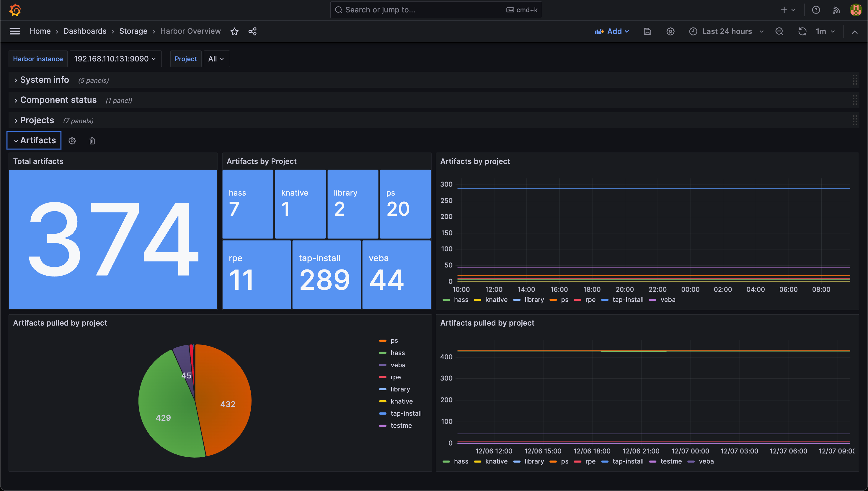Click the Artifacts panel settings gear icon
Image resolution: width=868 pixels, height=491 pixels.
(x=72, y=140)
